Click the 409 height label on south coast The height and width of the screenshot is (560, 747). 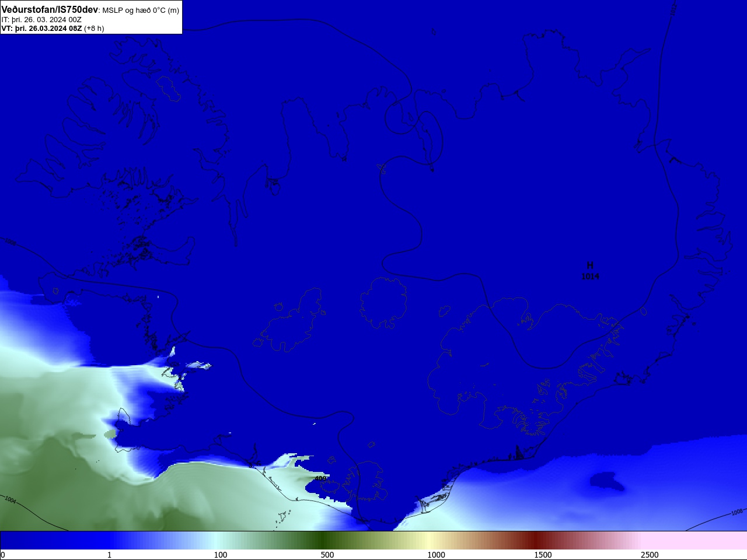(x=320, y=478)
